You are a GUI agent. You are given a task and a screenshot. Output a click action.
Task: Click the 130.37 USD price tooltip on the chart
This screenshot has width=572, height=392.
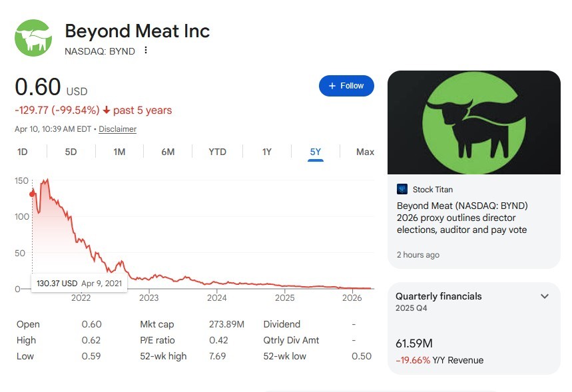coord(79,283)
